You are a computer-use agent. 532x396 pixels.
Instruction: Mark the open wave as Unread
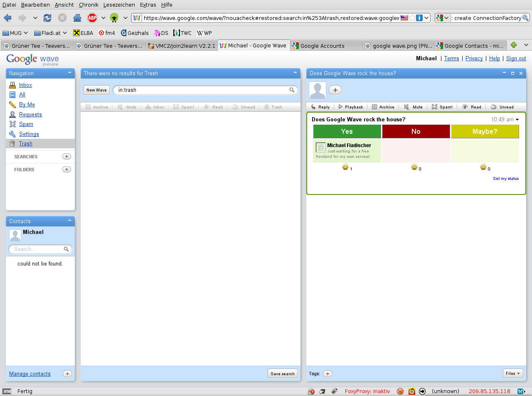(502, 107)
